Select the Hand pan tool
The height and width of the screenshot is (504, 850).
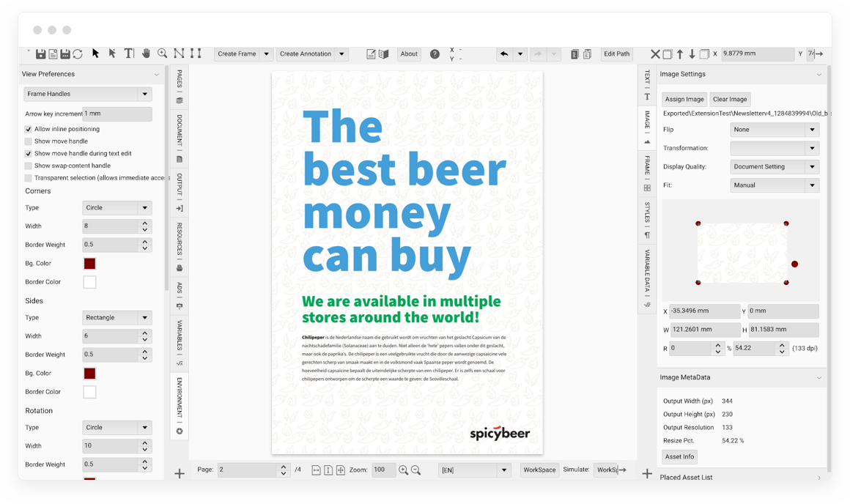coord(146,53)
